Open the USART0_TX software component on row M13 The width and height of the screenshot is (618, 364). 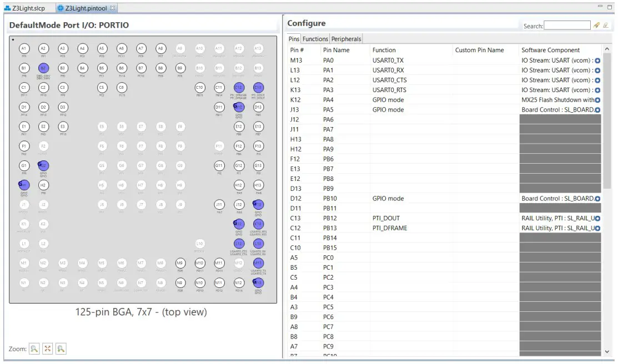click(598, 60)
